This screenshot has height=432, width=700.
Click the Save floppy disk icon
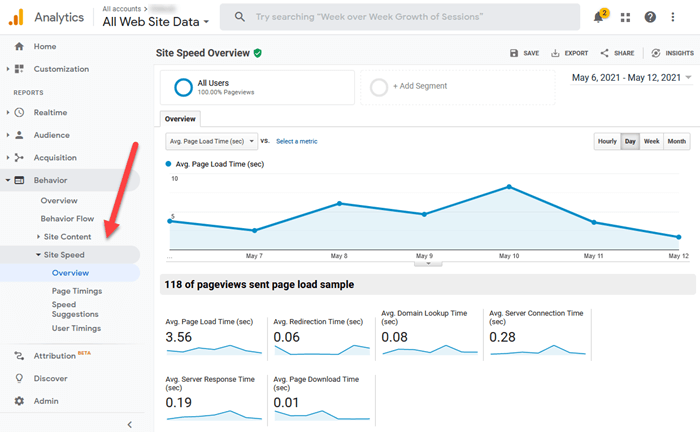point(514,53)
